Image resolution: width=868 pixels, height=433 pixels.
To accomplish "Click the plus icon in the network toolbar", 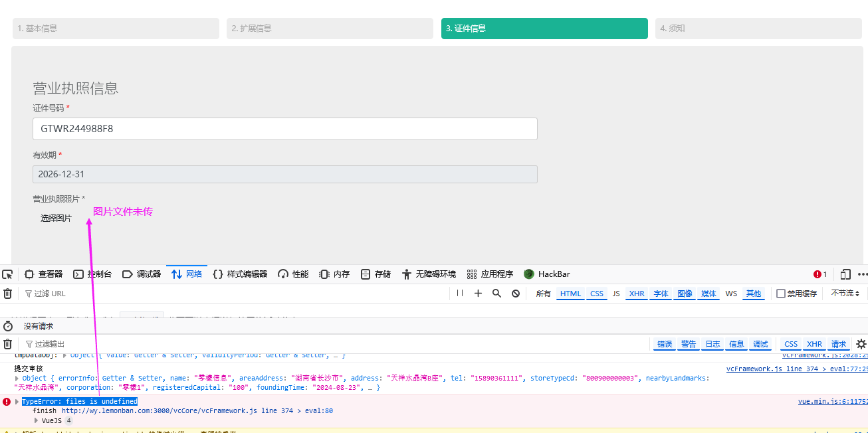I will (x=478, y=294).
